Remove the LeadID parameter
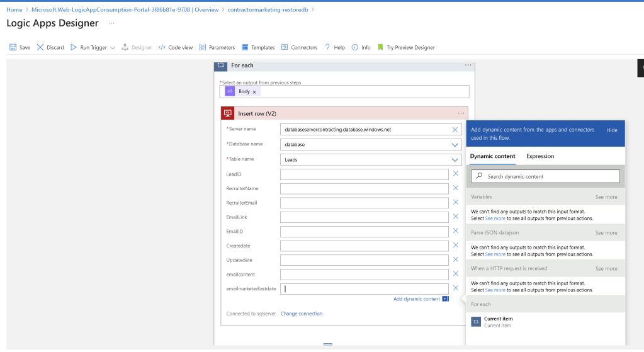Image resolution: width=644 pixels, height=352 pixels. click(x=456, y=174)
